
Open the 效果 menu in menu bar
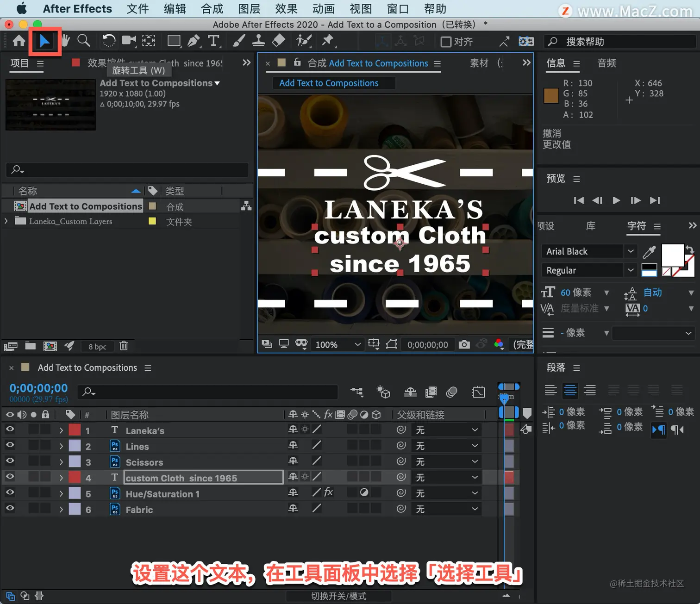286,9
